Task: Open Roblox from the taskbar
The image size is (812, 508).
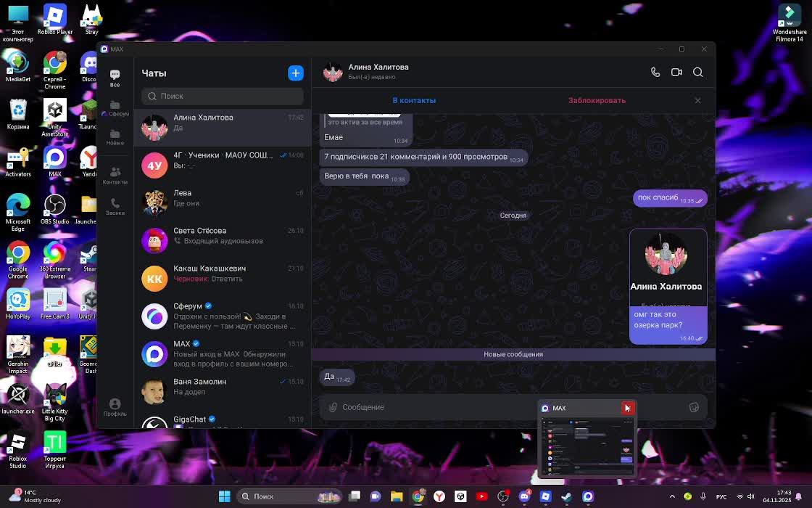Action: pyautogui.click(x=545, y=496)
